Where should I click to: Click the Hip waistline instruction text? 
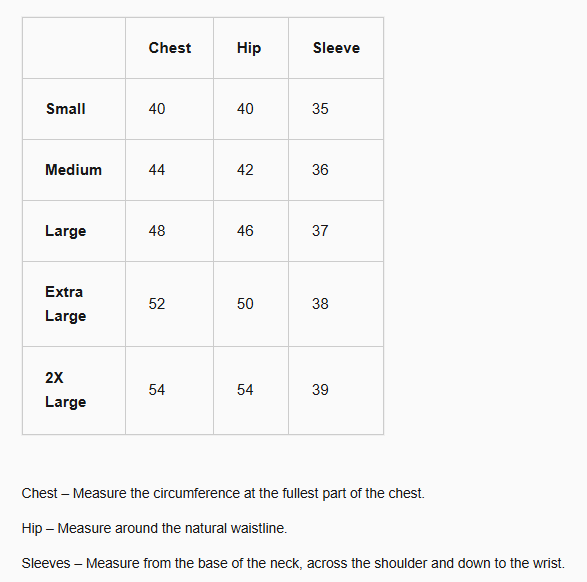tap(154, 528)
